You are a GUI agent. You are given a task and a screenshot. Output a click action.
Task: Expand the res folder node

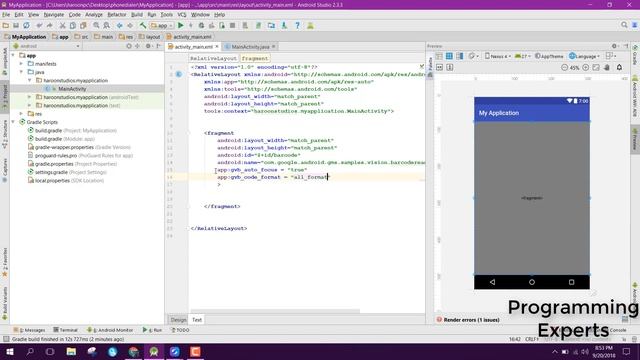(21, 113)
